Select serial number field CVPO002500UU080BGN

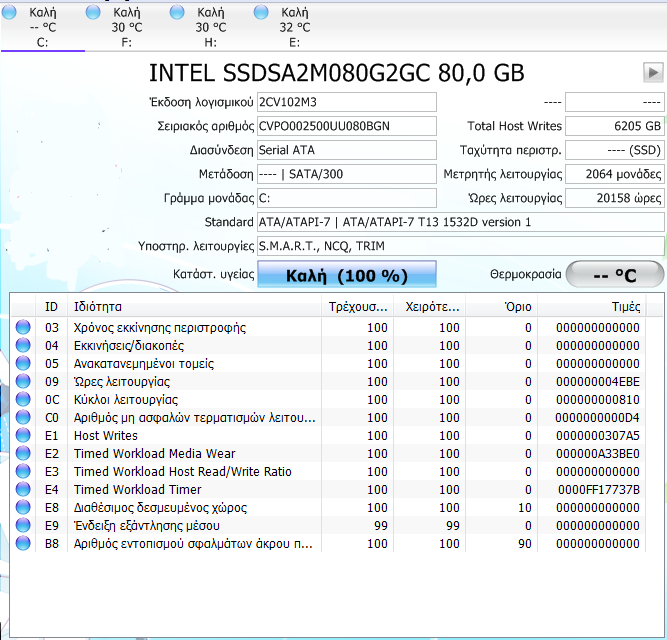347,126
